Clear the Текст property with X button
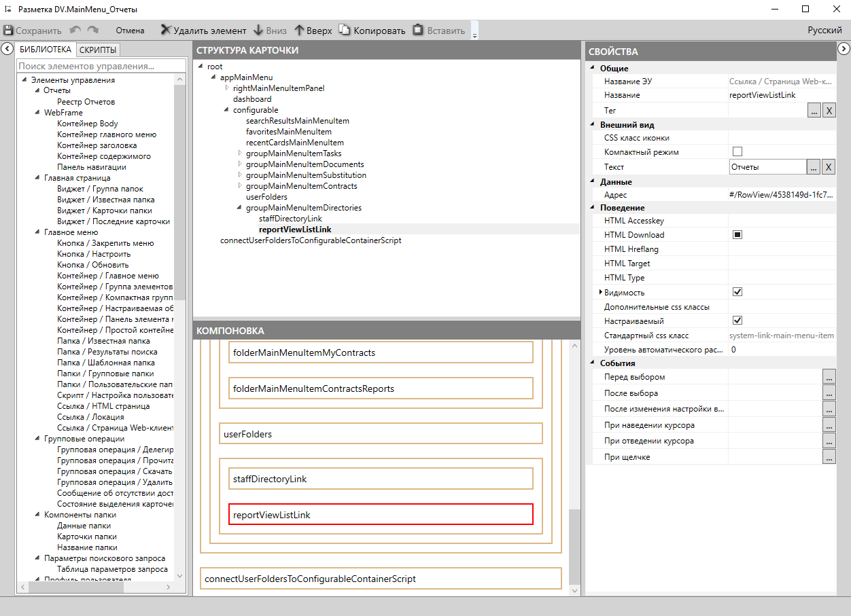 (x=829, y=167)
